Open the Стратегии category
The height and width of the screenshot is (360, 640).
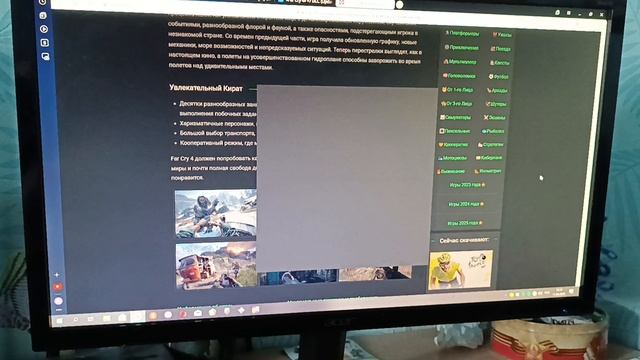tap(491, 144)
